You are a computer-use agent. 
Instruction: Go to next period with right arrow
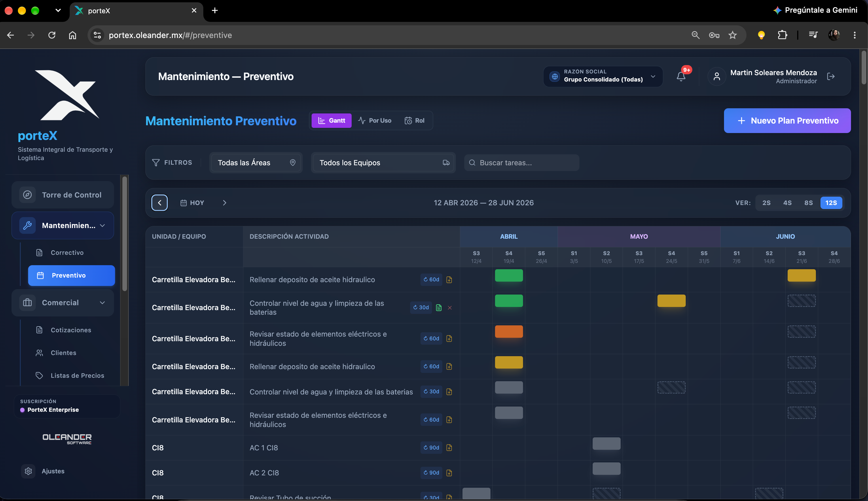click(224, 203)
